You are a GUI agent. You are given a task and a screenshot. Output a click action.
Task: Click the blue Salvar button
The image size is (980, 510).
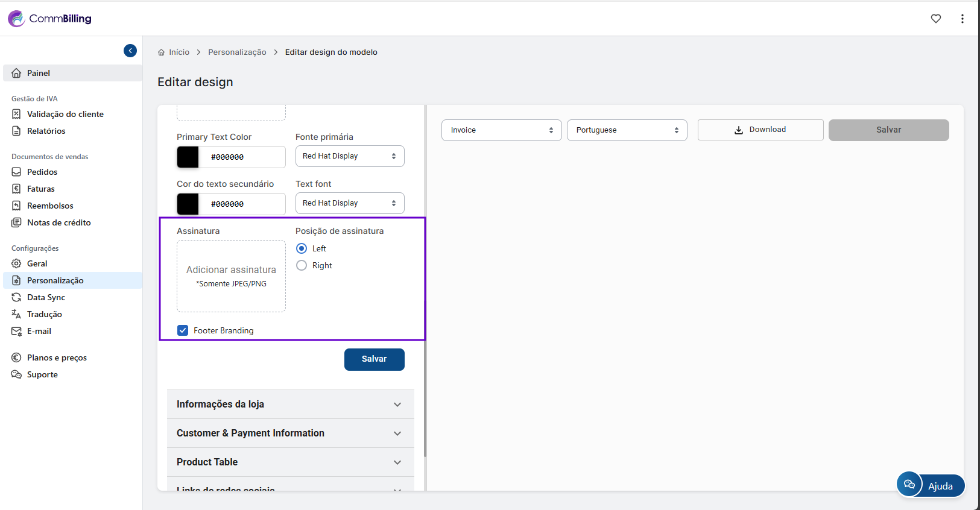click(x=374, y=359)
